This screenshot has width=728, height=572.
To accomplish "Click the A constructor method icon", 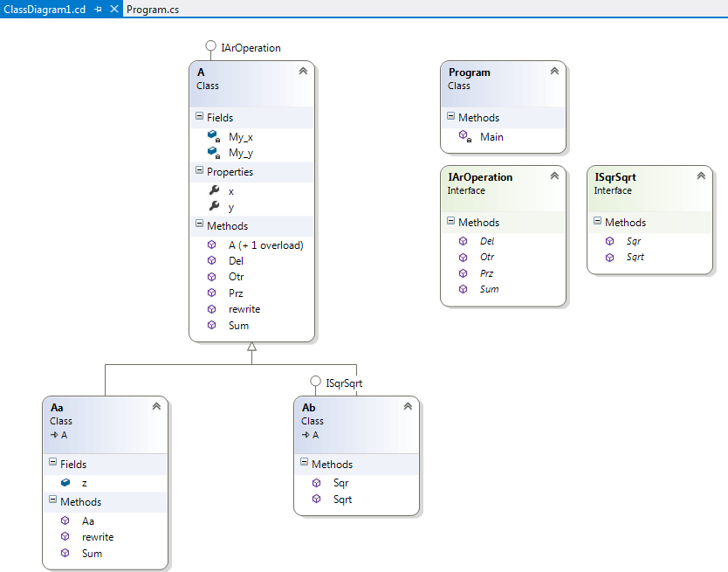I will click(x=212, y=245).
